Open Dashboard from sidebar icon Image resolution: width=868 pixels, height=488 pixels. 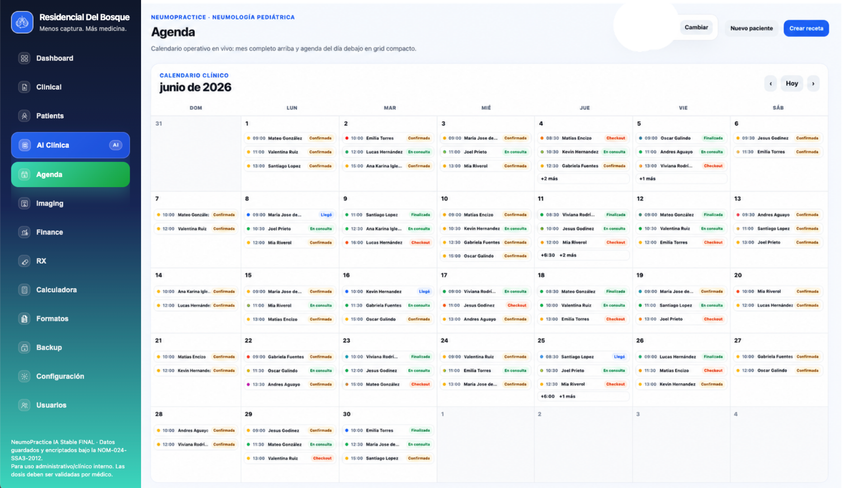coord(24,58)
